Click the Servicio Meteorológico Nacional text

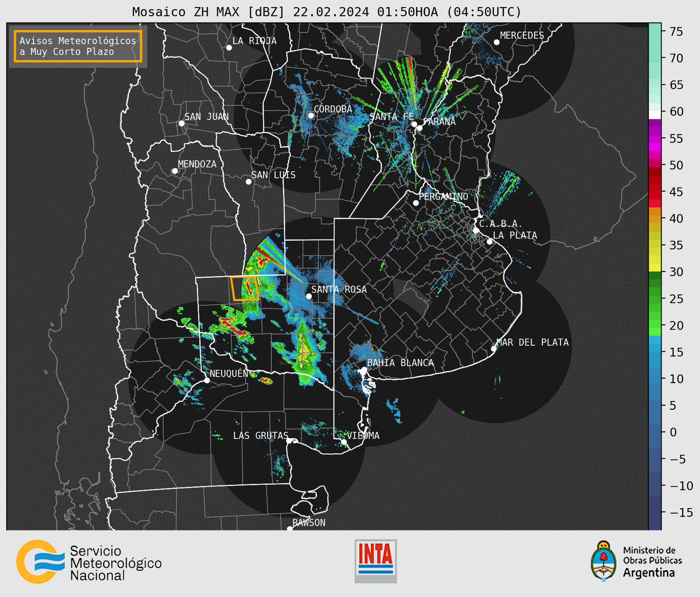coord(116,563)
